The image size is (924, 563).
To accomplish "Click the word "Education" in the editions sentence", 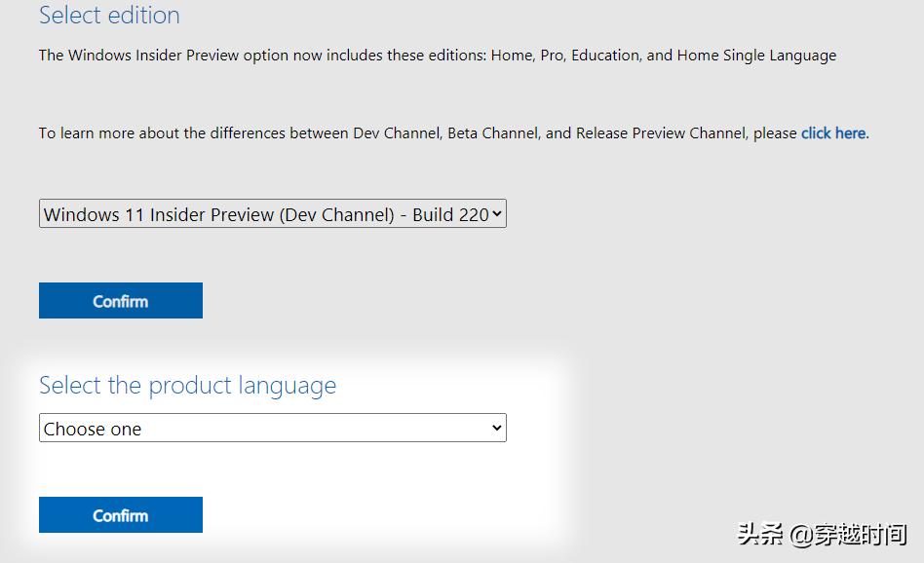I will pyautogui.click(x=604, y=55).
